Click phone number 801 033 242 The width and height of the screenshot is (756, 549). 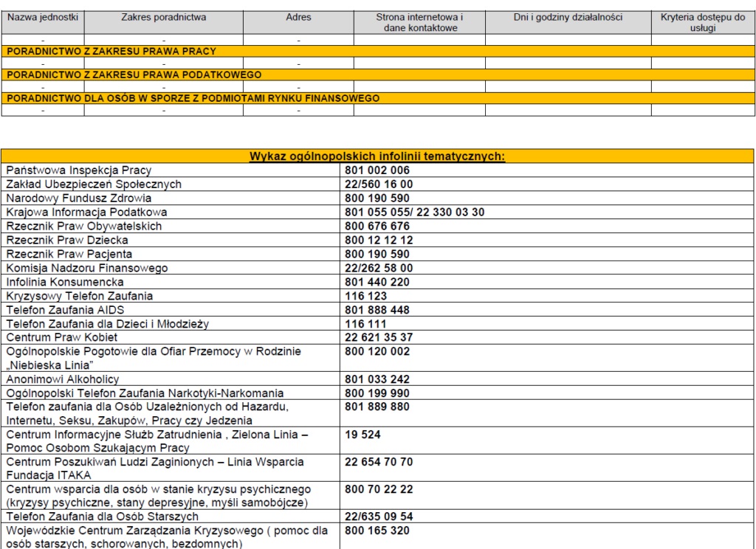[377, 379]
